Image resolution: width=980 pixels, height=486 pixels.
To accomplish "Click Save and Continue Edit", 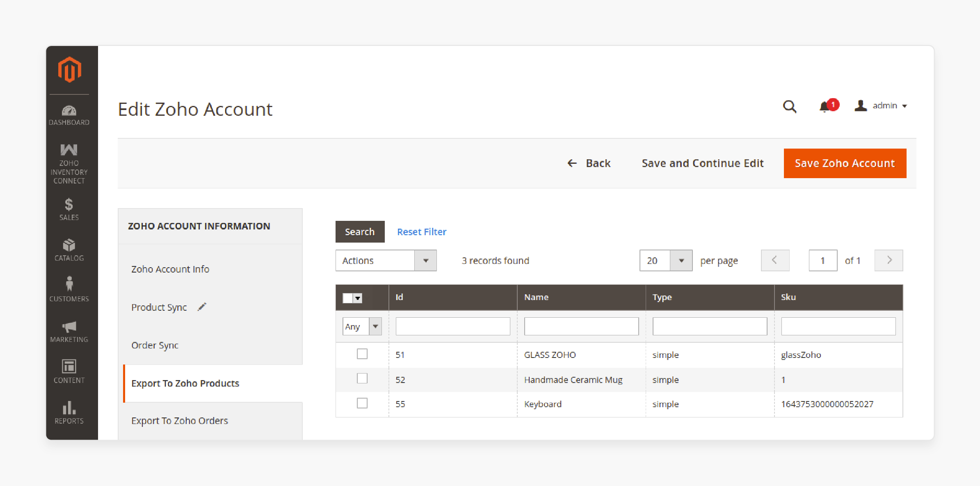I will [703, 163].
